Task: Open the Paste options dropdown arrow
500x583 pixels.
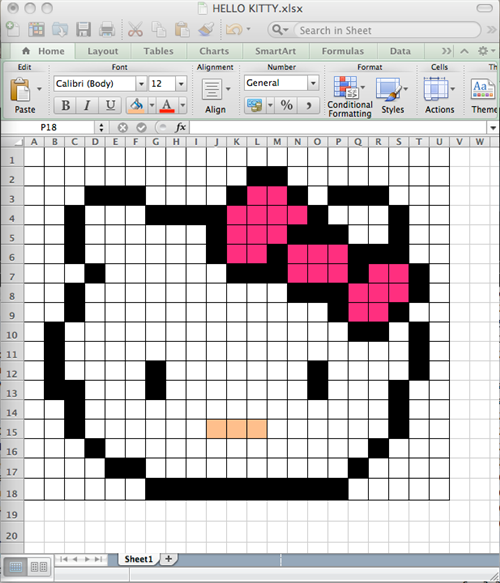Action: (39, 89)
